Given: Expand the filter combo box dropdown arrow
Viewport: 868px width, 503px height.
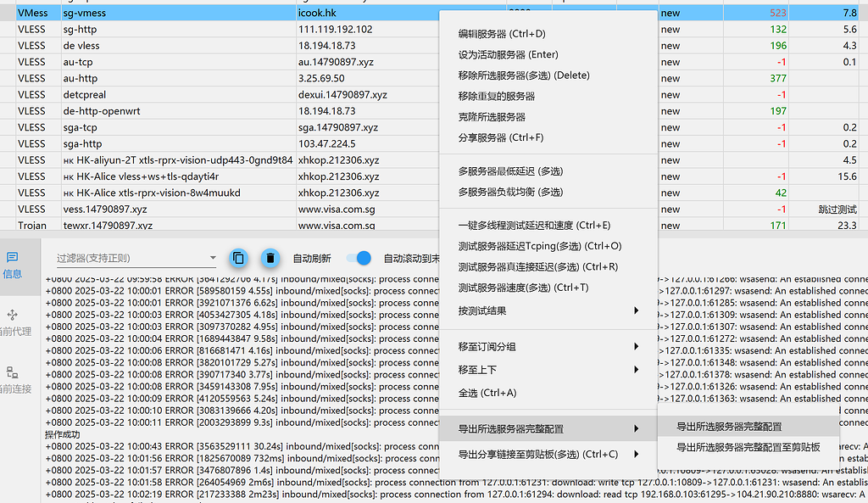Looking at the screenshot, I should (x=213, y=258).
